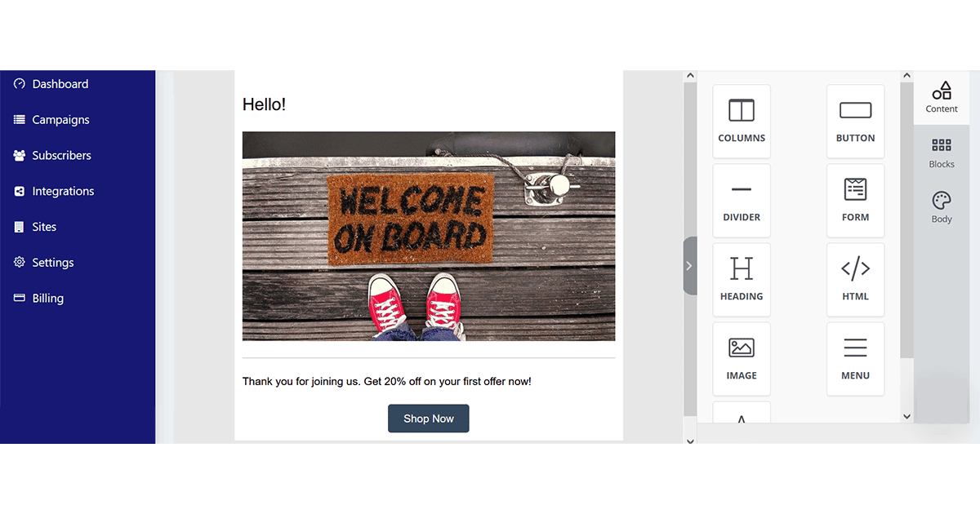This screenshot has width=980, height=514.
Task: Pick the Divider content block
Action: [x=742, y=201]
